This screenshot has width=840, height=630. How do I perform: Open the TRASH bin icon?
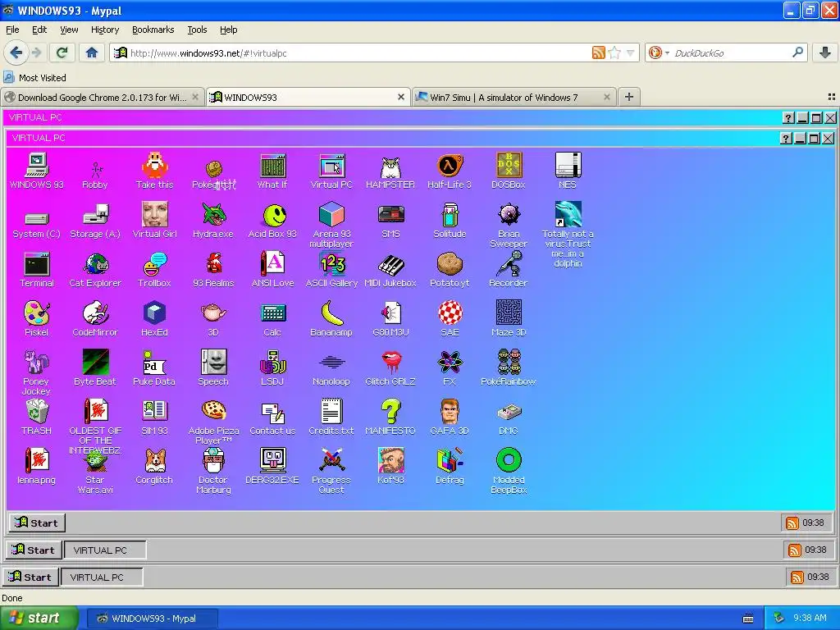(x=36, y=417)
